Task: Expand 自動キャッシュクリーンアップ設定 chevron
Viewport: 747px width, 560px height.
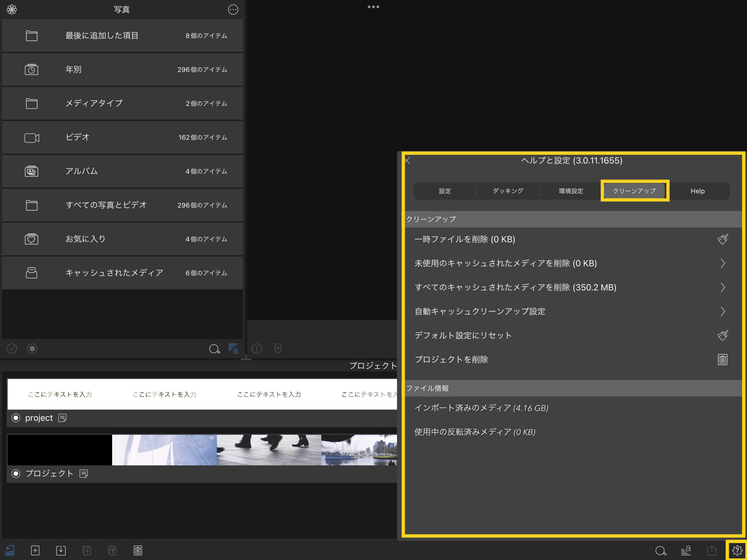Action: coord(723,311)
